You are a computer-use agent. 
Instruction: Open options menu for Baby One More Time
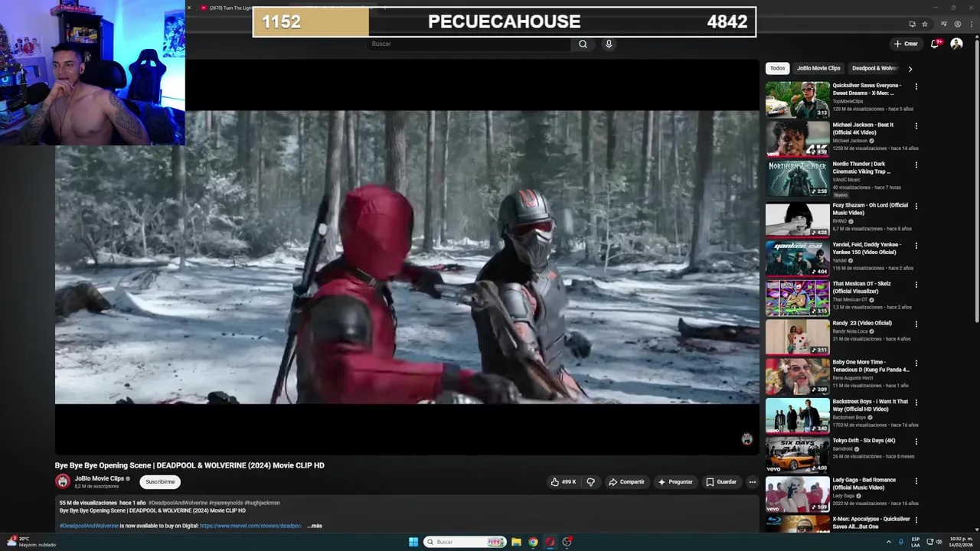[x=916, y=363]
